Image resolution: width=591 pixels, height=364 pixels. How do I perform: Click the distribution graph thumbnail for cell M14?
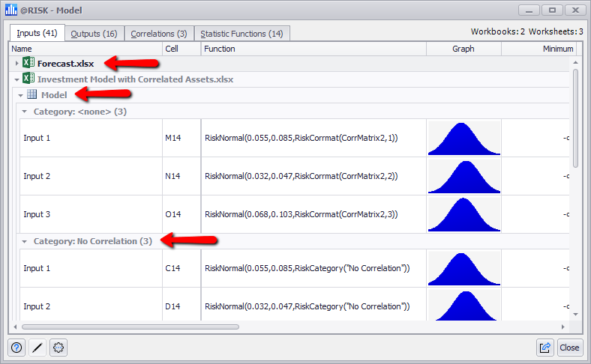point(463,139)
